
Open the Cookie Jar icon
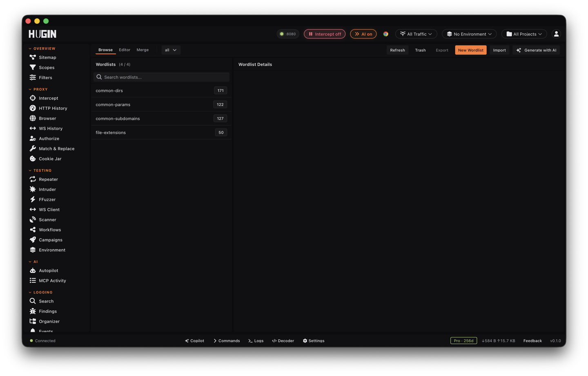[x=33, y=159]
